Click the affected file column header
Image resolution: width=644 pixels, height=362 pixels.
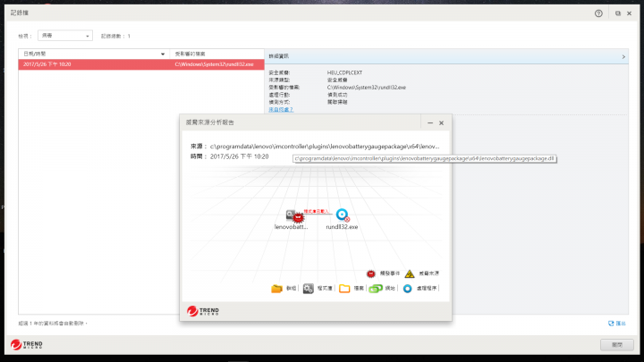click(x=216, y=54)
